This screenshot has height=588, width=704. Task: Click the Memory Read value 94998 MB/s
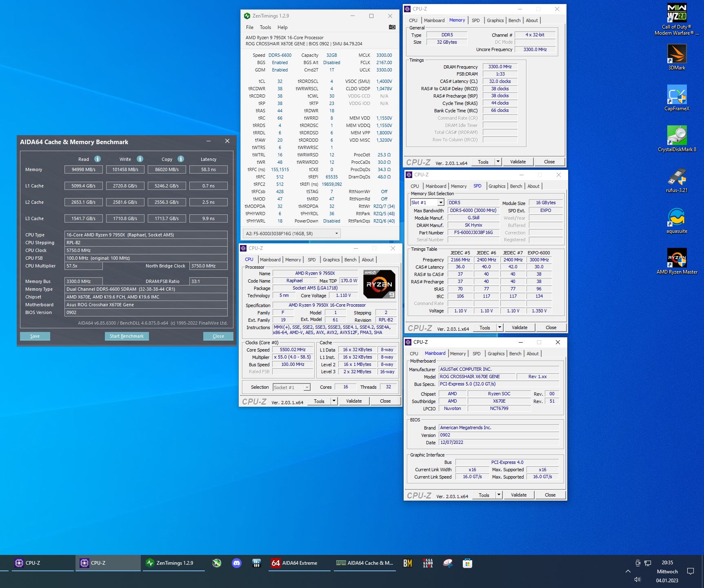pos(84,169)
